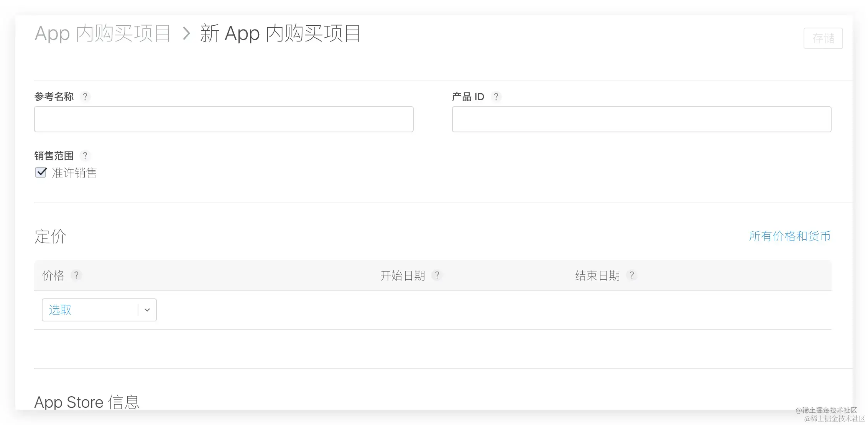The image size is (868, 425).
Task: Focus the 产品 ID text field
Action: point(641,119)
